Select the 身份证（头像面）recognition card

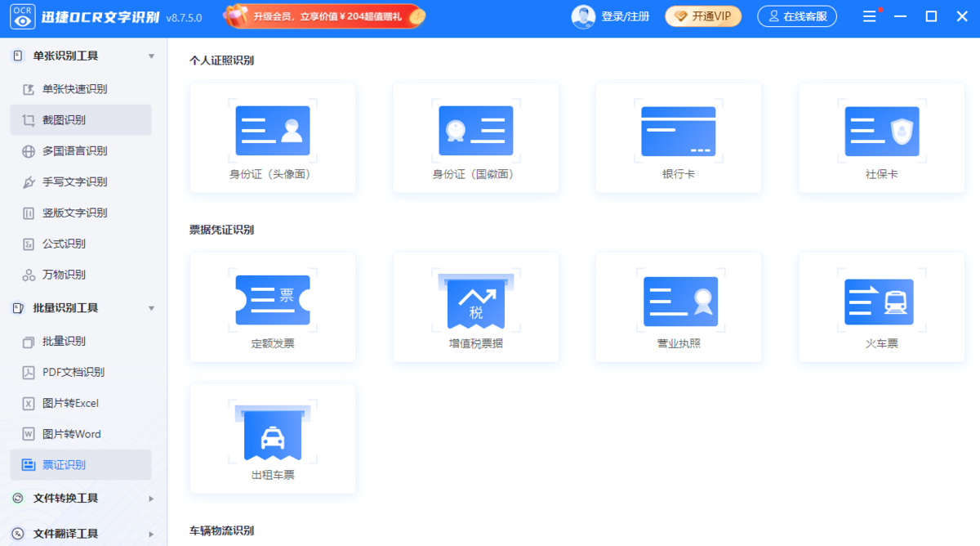point(272,137)
